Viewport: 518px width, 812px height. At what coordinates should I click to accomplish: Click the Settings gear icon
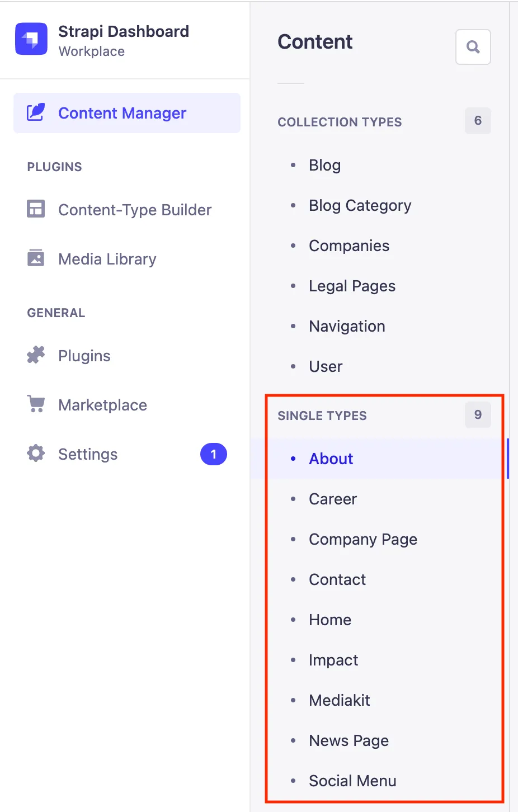tap(36, 454)
